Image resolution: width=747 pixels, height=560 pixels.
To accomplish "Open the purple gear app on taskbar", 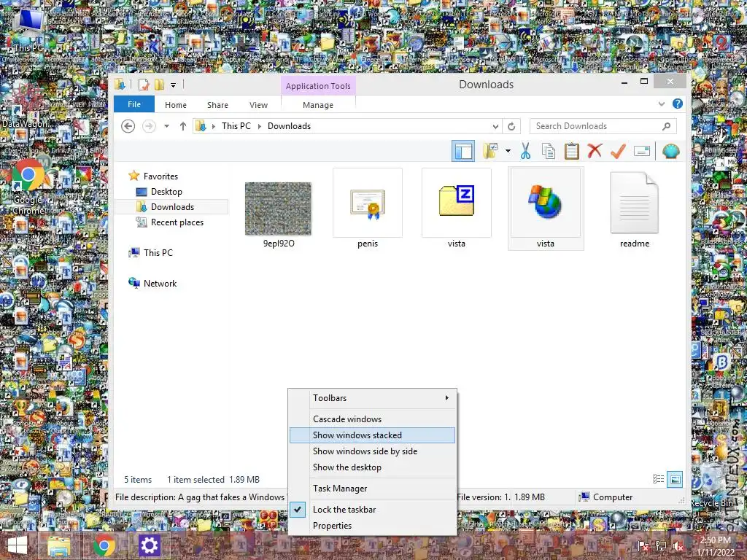I will 149,545.
